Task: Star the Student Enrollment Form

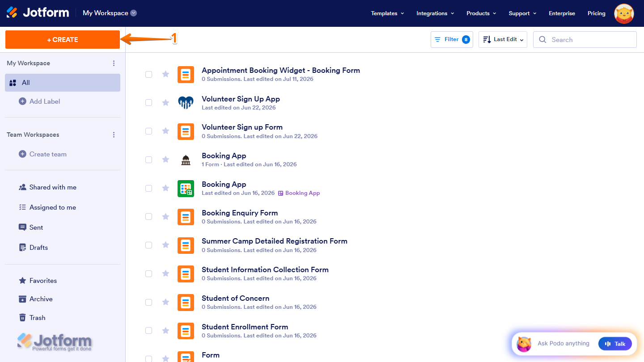Action: point(165,331)
